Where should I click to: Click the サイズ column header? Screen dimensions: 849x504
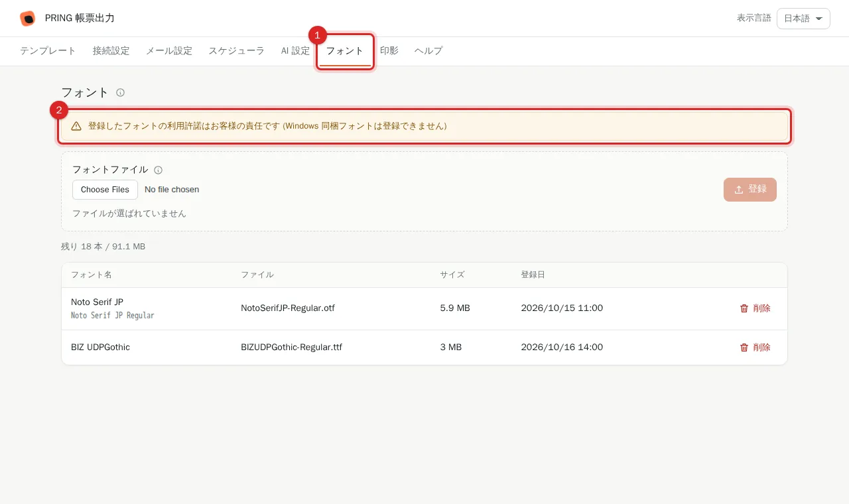452,275
